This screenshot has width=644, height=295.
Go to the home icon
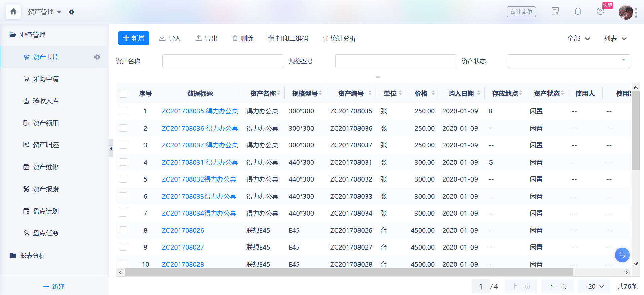tap(13, 12)
